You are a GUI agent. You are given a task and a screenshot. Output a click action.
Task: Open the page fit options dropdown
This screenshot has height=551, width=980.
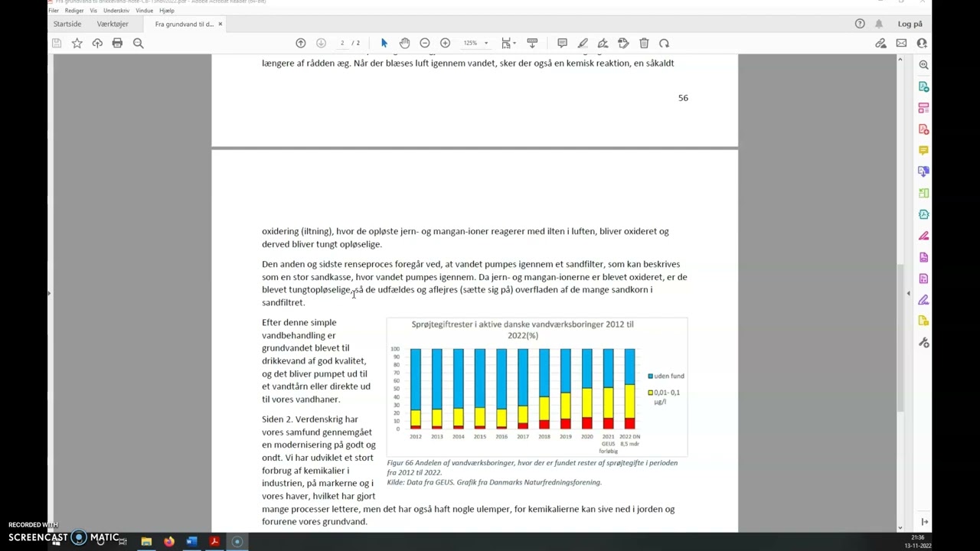coord(508,44)
